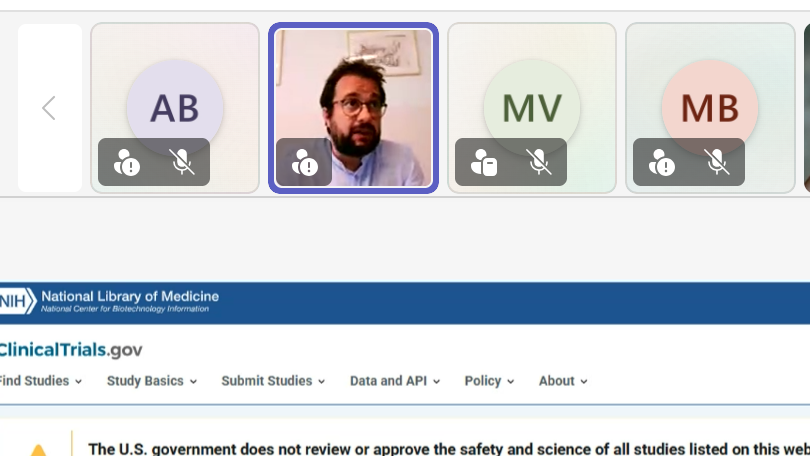The width and height of the screenshot is (810, 456).
Task: Select the AB avatar circle
Action: pos(175,108)
